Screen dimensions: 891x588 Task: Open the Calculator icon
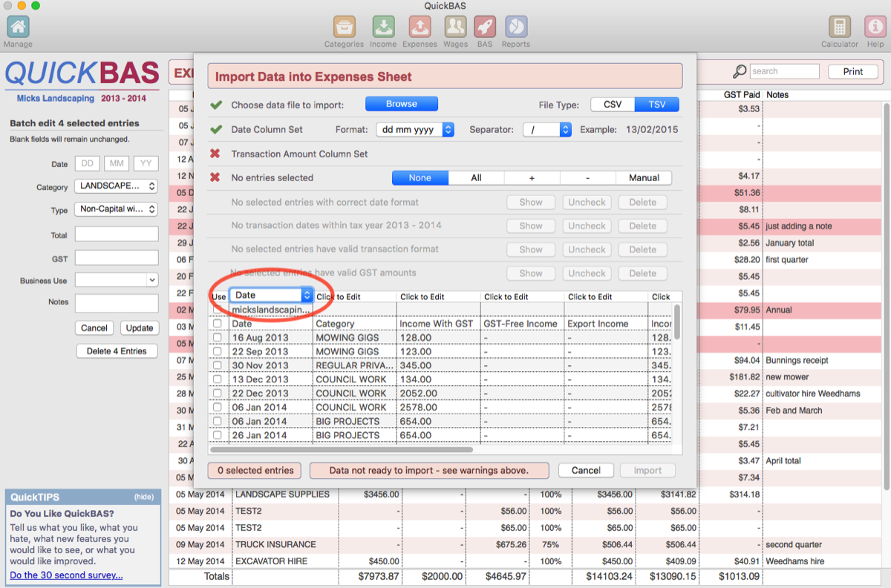pyautogui.click(x=840, y=27)
